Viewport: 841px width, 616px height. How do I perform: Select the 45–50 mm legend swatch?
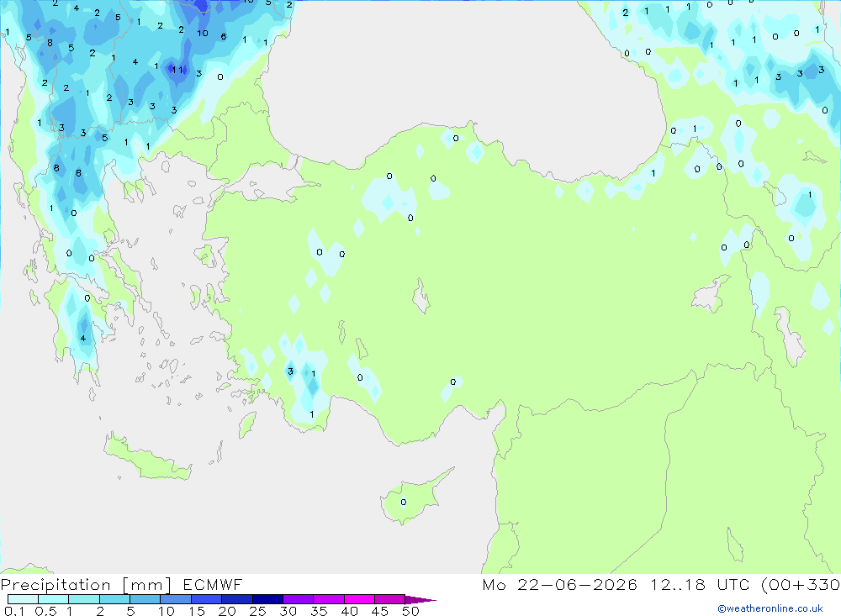pyautogui.click(x=389, y=599)
